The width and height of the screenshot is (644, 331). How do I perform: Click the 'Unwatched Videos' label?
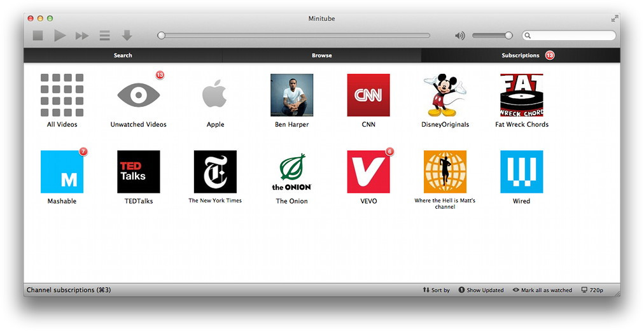click(139, 124)
